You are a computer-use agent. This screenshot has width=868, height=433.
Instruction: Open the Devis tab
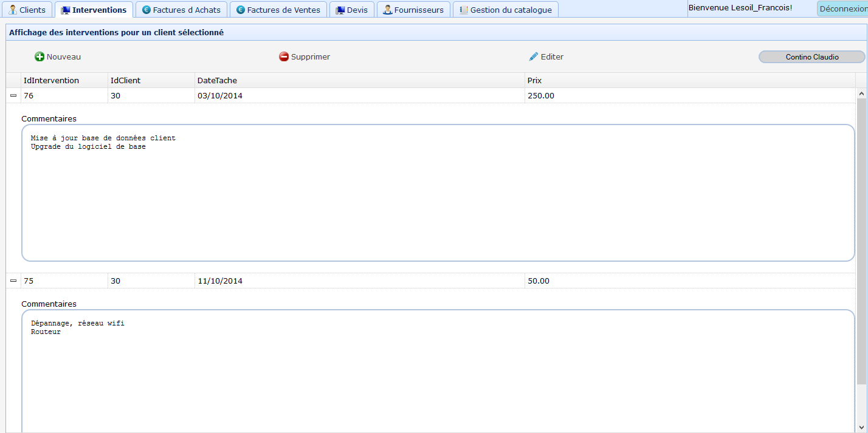click(352, 10)
